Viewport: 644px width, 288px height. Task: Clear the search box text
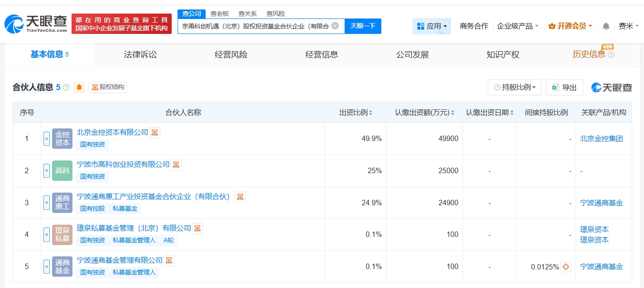[x=335, y=26]
